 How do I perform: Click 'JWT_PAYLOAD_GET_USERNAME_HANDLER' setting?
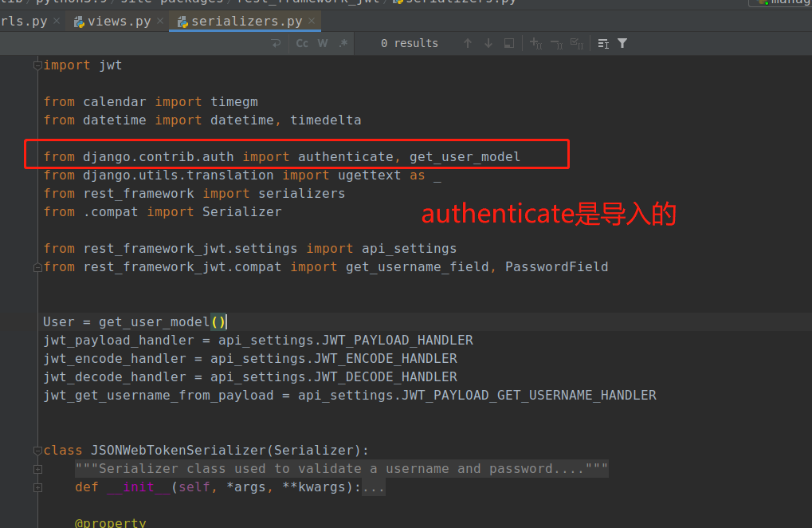[x=529, y=396]
